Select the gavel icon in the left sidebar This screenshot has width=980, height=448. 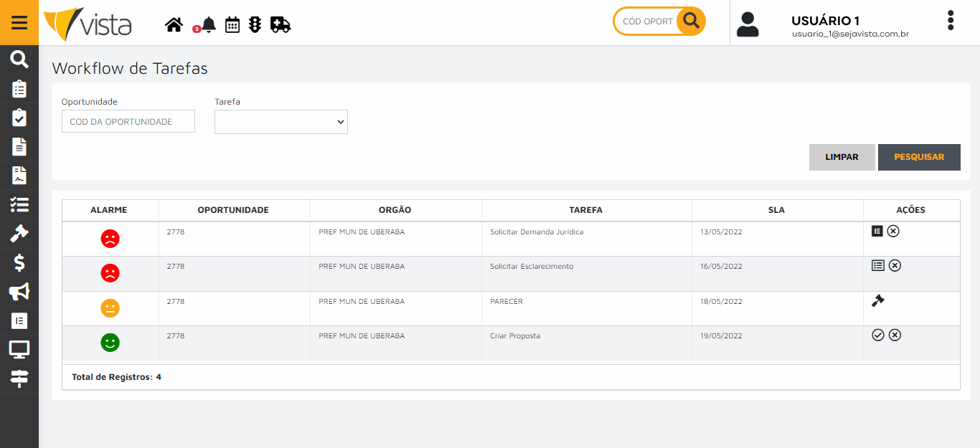(19, 234)
